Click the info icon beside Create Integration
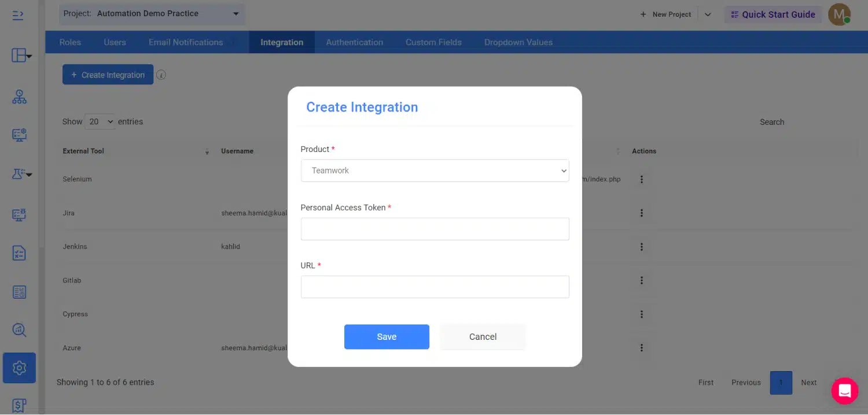Screen dimensions: 868x415 pyautogui.click(x=161, y=75)
